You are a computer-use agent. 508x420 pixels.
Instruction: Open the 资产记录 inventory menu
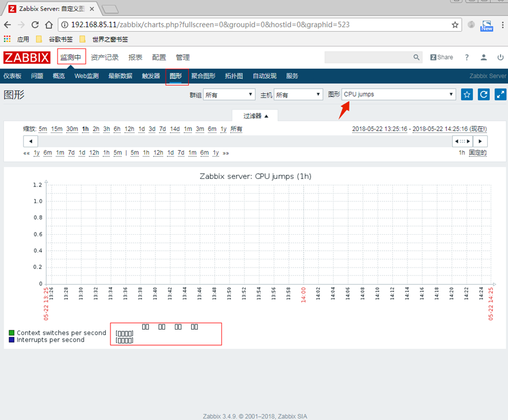point(105,58)
